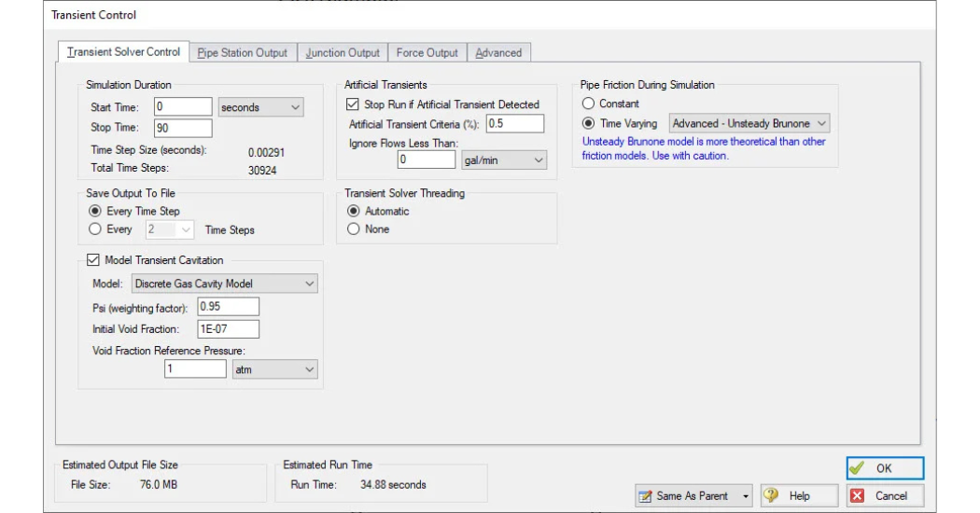Select the Every N Time Steps radio button
The image size is (980, 513).
tap(95, 229)
